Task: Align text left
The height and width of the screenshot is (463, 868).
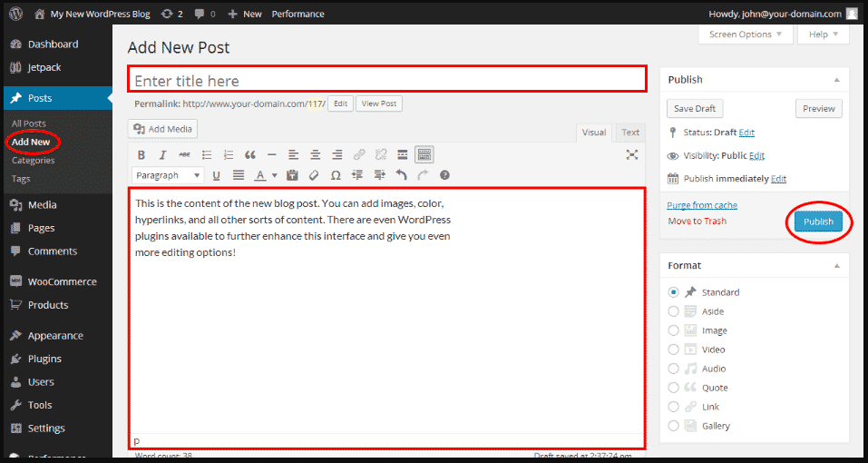Action: [293, 155]
